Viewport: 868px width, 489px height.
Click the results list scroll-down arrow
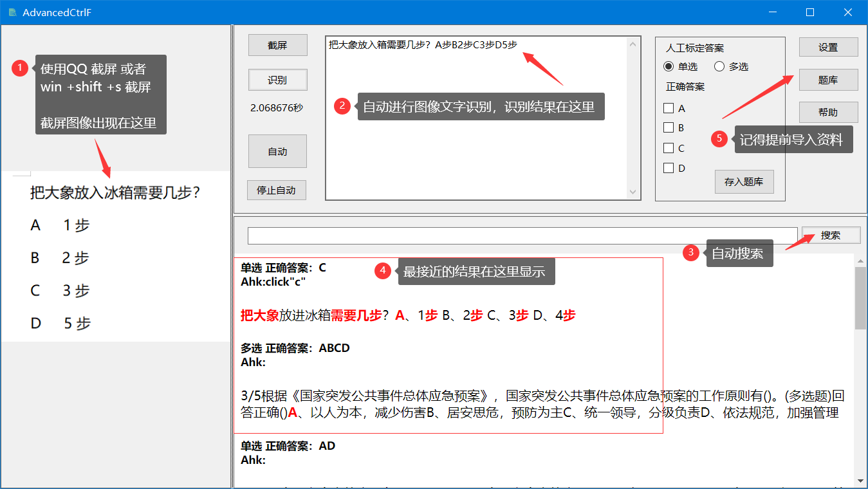[x=860, y=480]
